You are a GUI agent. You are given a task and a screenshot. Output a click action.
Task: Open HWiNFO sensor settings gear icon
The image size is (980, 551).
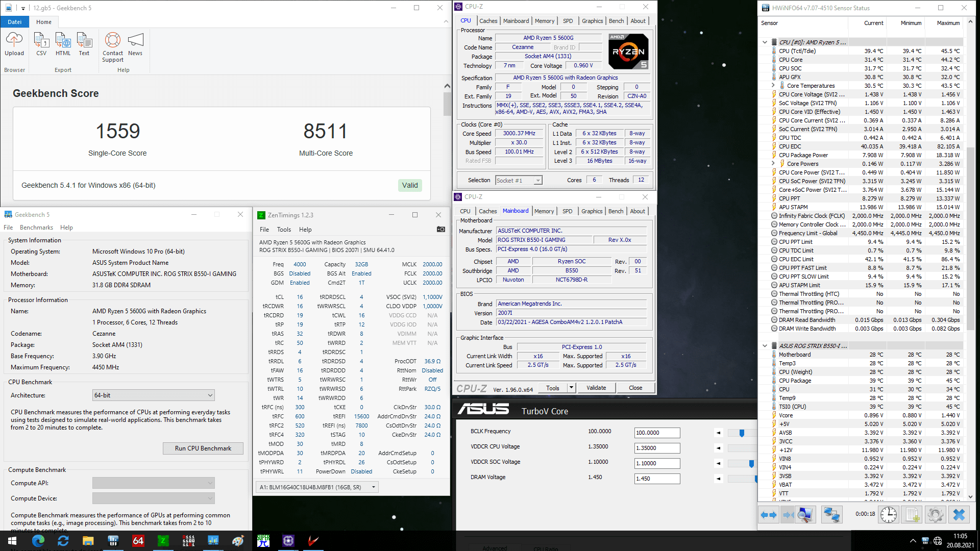[x=935, y=515]
